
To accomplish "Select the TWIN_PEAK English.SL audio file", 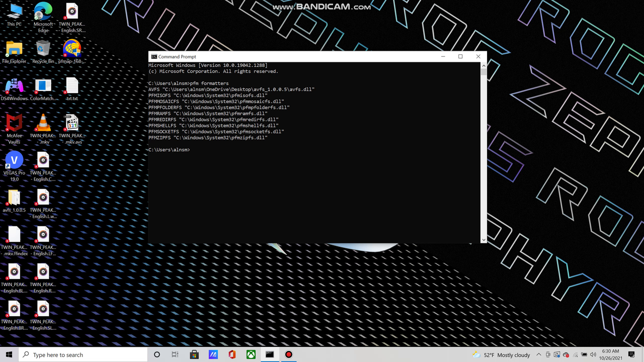I will tap(43, 315).
